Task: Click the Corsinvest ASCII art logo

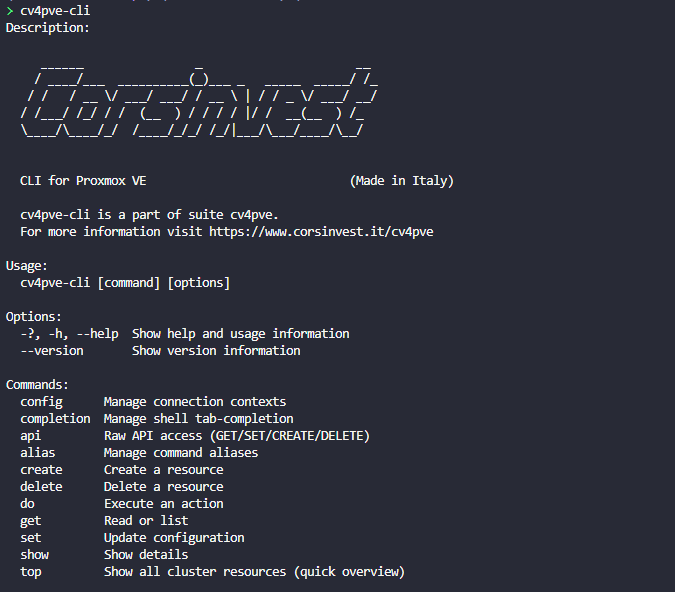Action: [199, 101]
